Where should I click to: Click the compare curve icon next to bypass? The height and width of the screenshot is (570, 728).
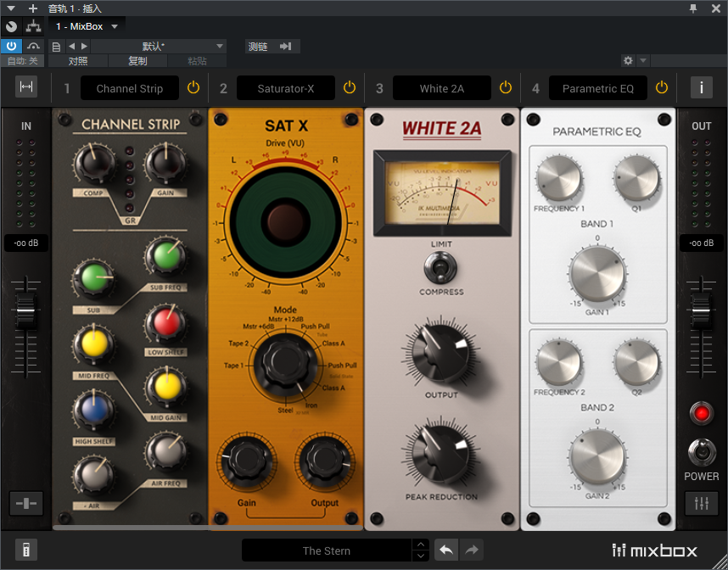click(33, 46)
